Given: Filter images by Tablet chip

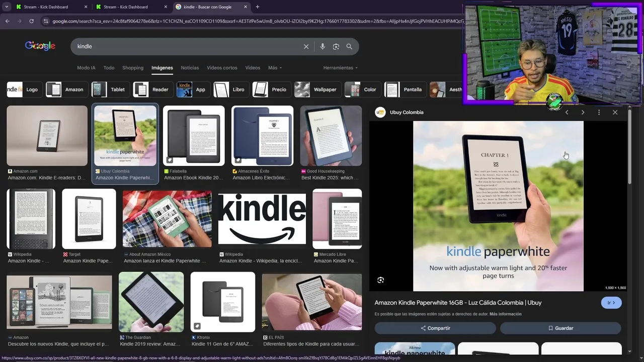Looking at the screenshot, I should click(x=110, y=89).
